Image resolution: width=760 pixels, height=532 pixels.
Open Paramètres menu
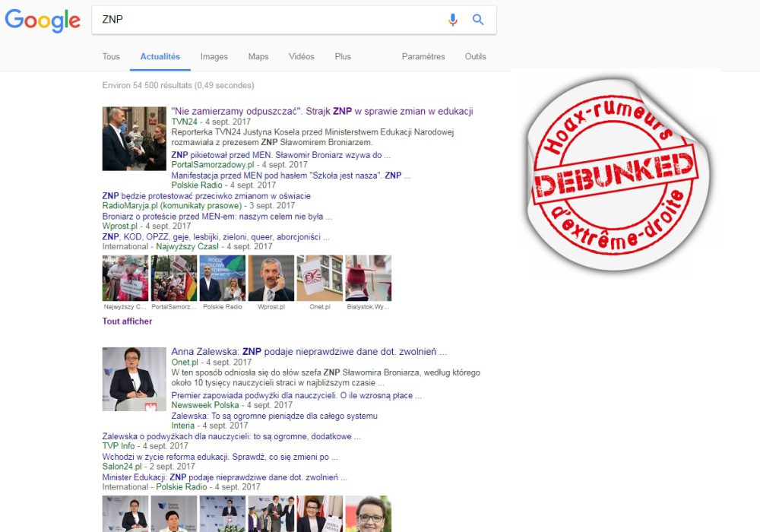[x=423, y=56]
